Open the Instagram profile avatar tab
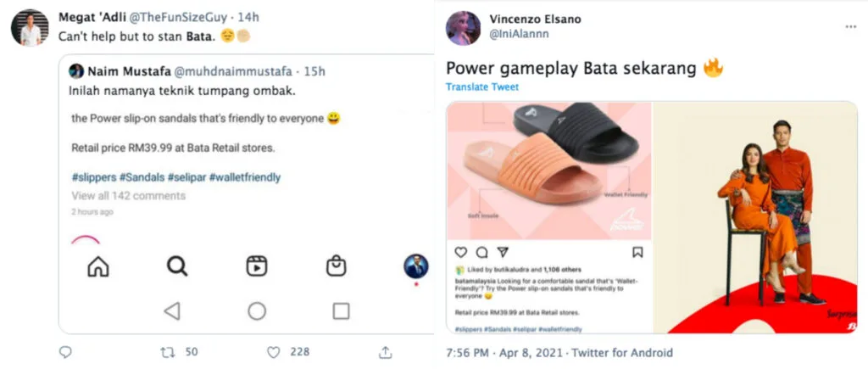Screen dimensions: 868x369 point(415,266)
